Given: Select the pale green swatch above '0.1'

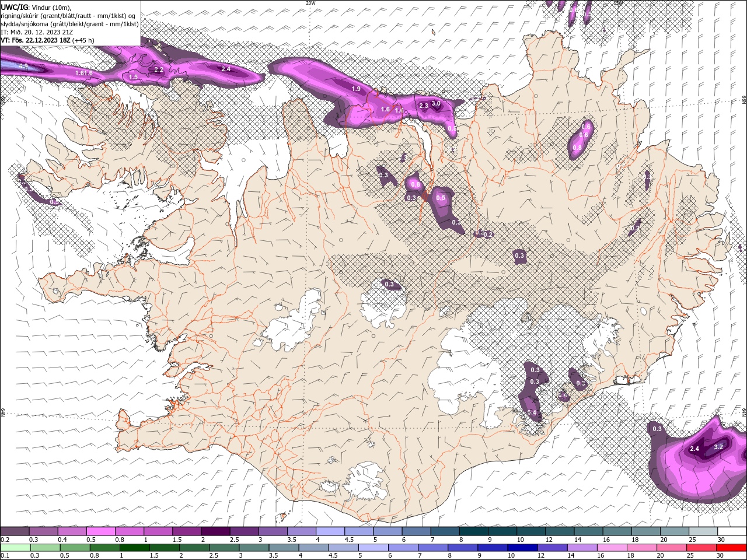Looking at the screenshot, I should point(15,548).
